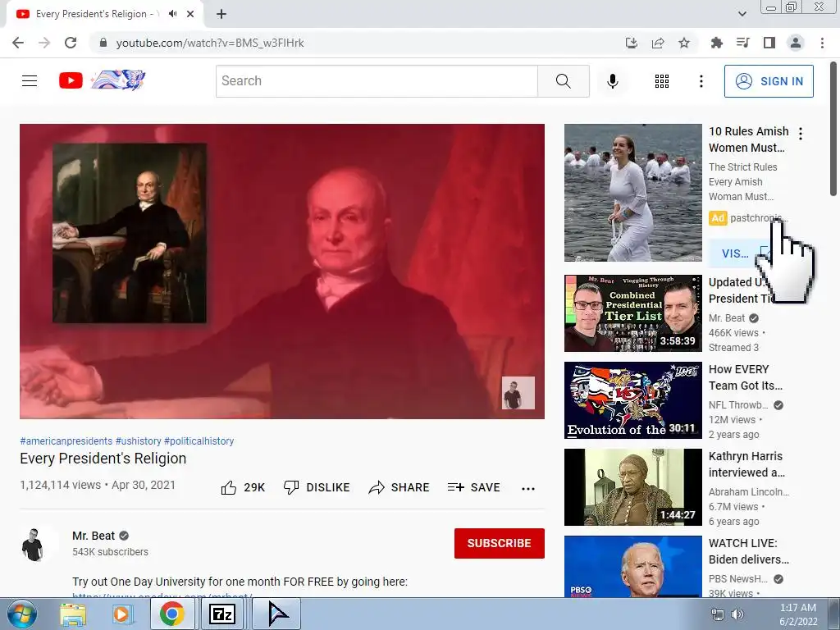Open Biden WATCH LIVE thumbnail
The height and width of the screenshot is (630, 840).
click(x=632, y=566)
